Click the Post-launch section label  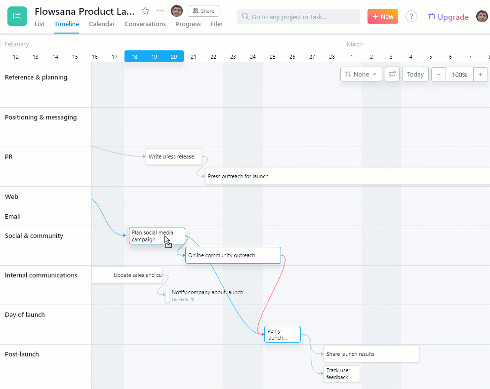point(22,354)
